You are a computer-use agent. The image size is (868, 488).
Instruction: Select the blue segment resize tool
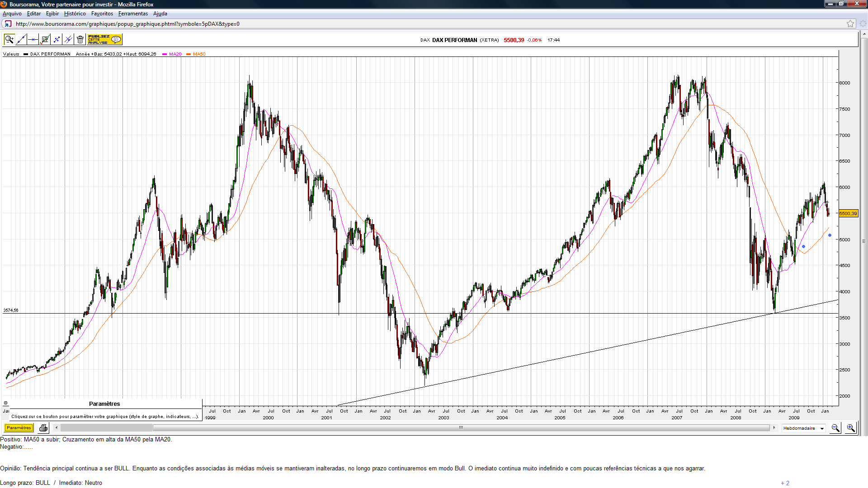pos(57,40)
